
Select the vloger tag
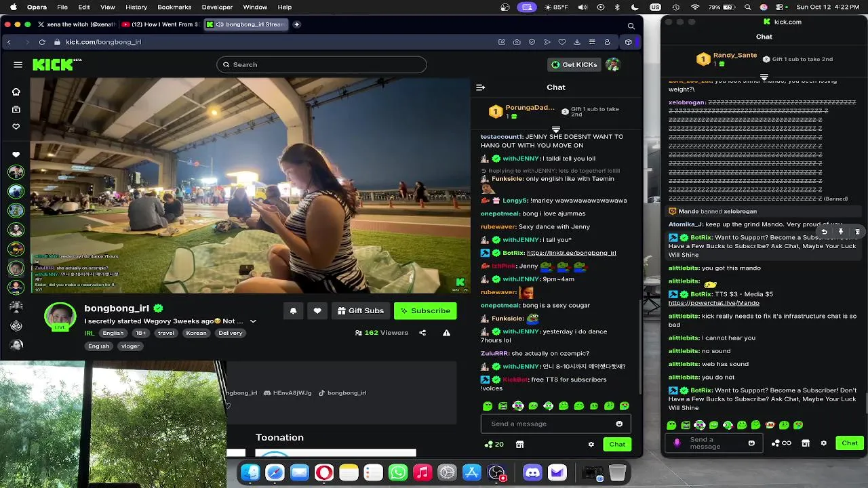pos(130,346)
